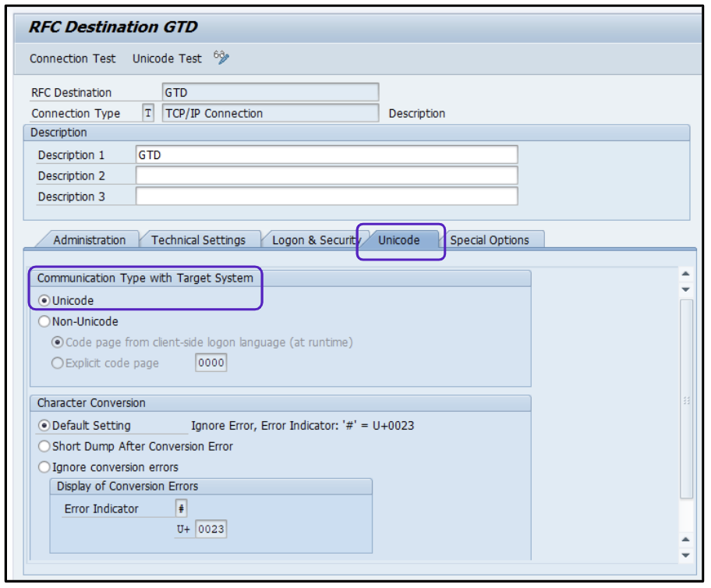Click the Description 1 field containing GTD

(326, 155)
